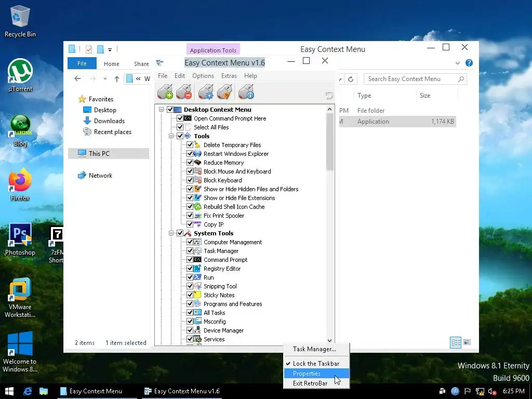The width and height of the screenshot is (532, 399).
Task: Switch to the Easy Context Menu v1.6 taskbar button
Action: click(x=182, y=391)
